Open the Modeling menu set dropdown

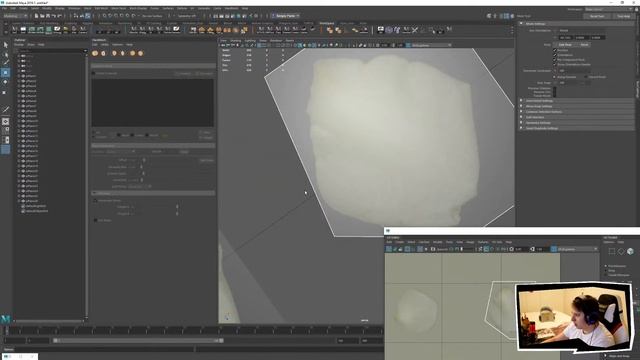16,16
